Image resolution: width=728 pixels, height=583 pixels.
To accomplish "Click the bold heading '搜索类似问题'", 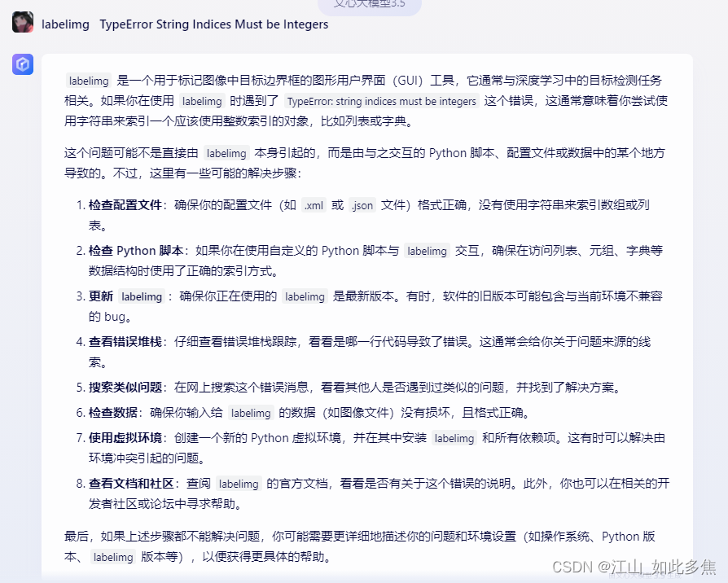I will click(x=125, y=387).
